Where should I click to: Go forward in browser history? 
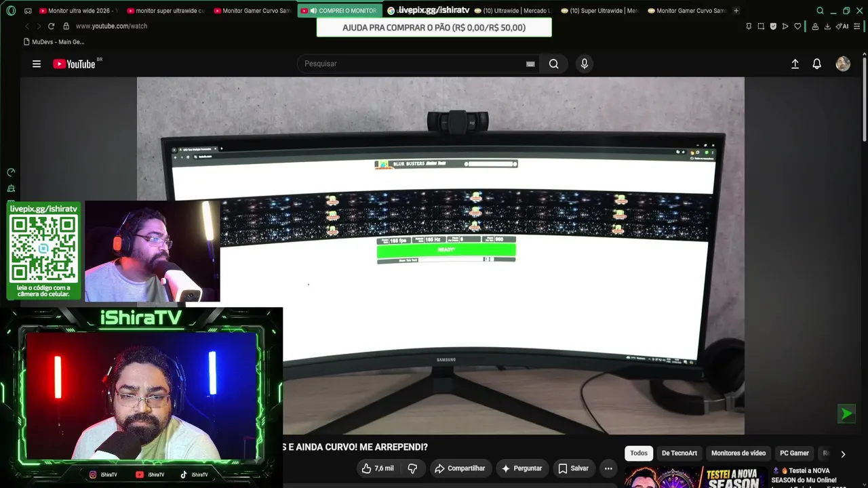point(38,26)
